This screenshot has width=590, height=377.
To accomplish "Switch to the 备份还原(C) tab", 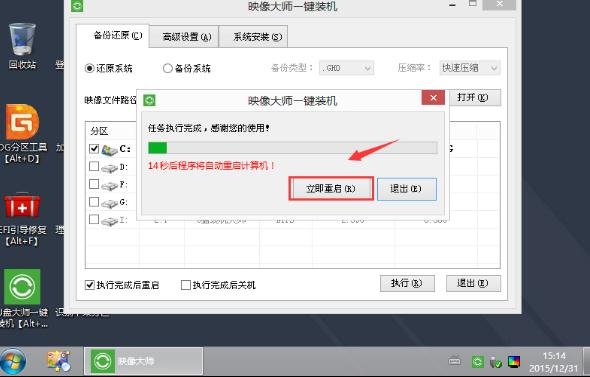I will click(113, 36).
